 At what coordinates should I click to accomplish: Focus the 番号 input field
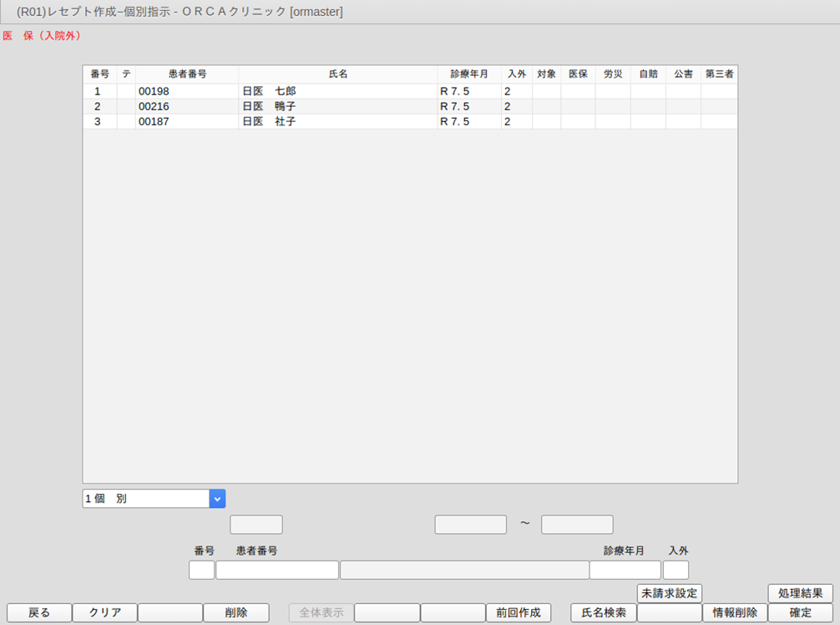[202, 570]
